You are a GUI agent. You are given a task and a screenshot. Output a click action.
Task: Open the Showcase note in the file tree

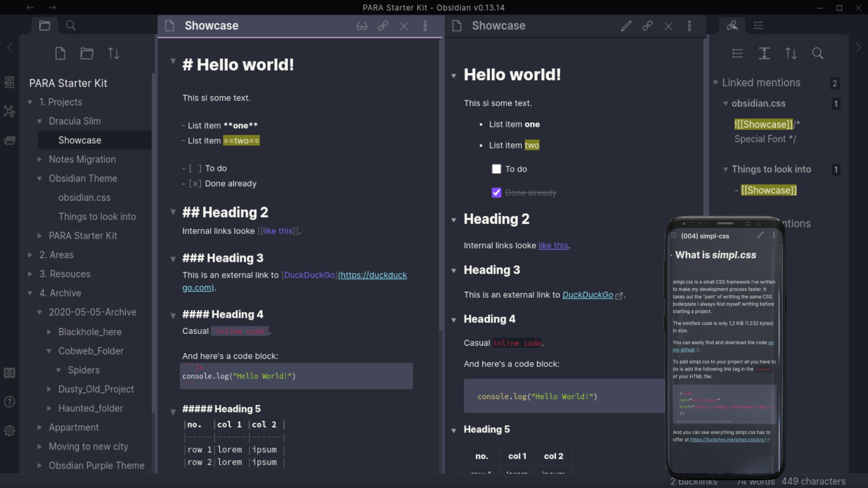pyautogui.click(x=80, y=141)
